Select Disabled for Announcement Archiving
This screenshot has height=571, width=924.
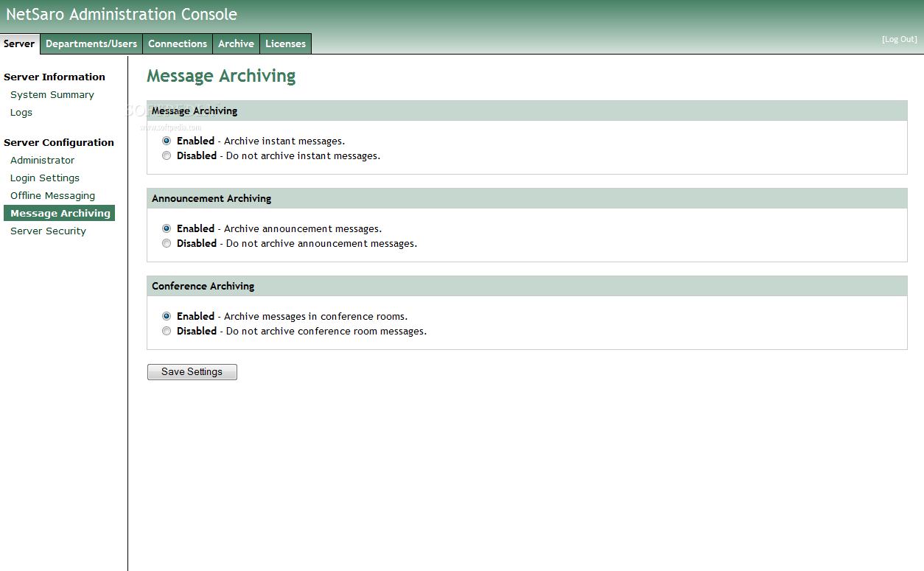[167, 243]
